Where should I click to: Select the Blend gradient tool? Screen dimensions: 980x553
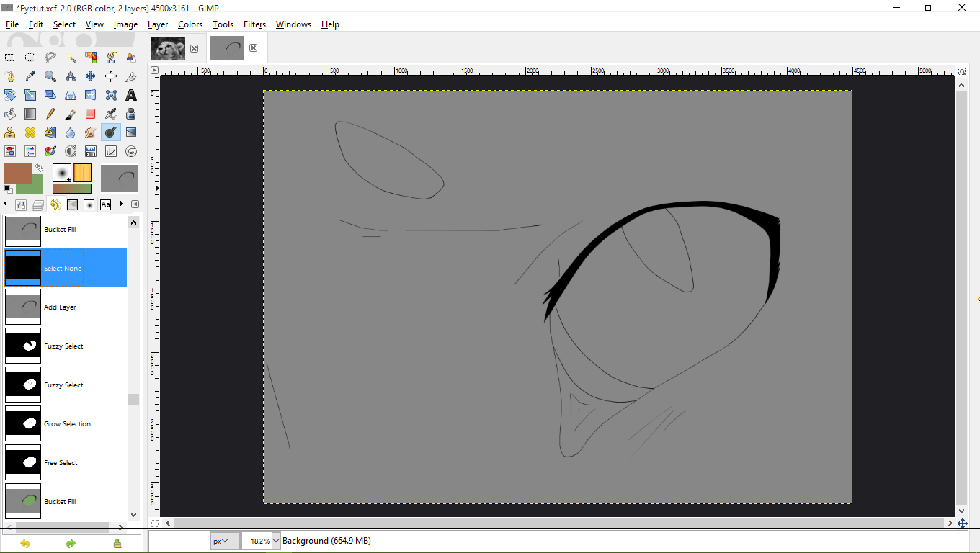click(30, 114)
